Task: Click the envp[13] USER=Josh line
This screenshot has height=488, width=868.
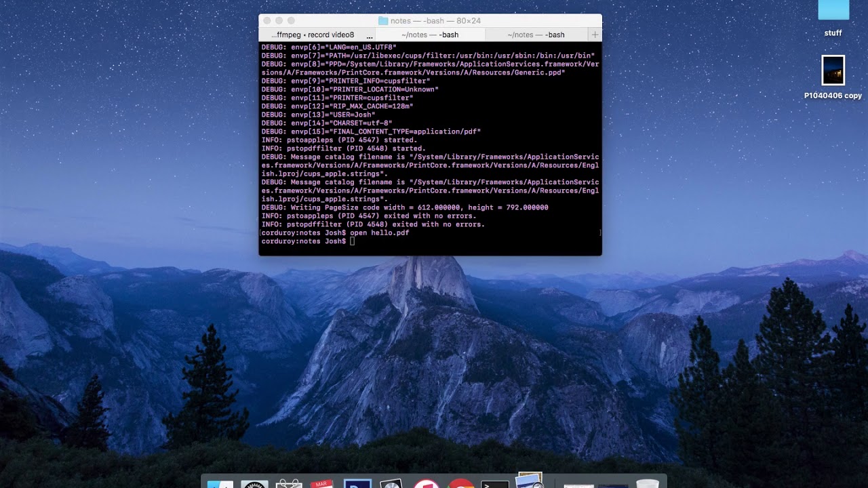Action: (318, 115)
